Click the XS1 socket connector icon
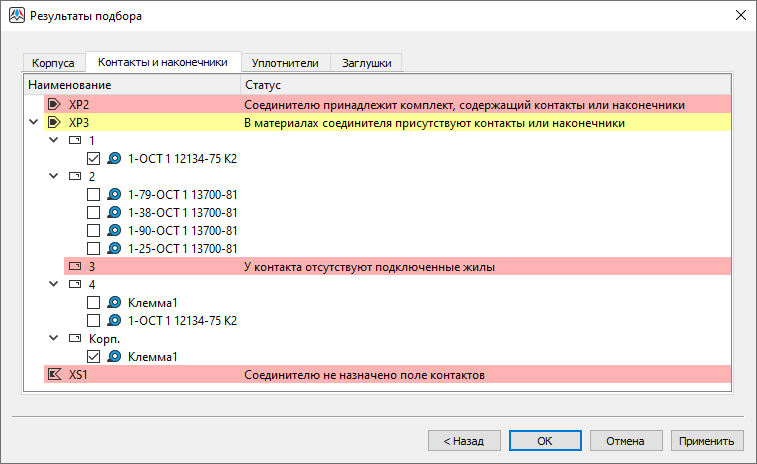The width and height of the screenshot is (757, 464). (54, 375)
